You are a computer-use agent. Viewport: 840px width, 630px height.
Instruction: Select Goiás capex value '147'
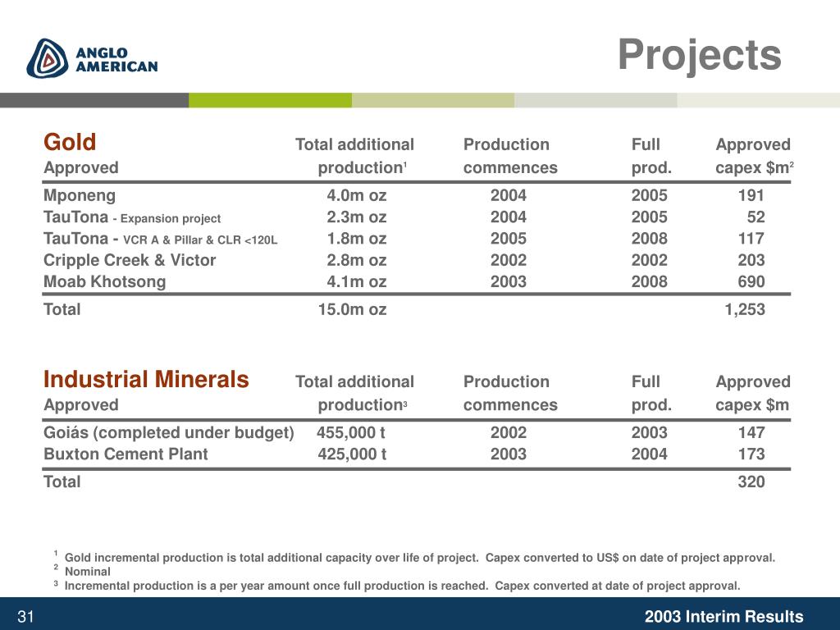751,432
